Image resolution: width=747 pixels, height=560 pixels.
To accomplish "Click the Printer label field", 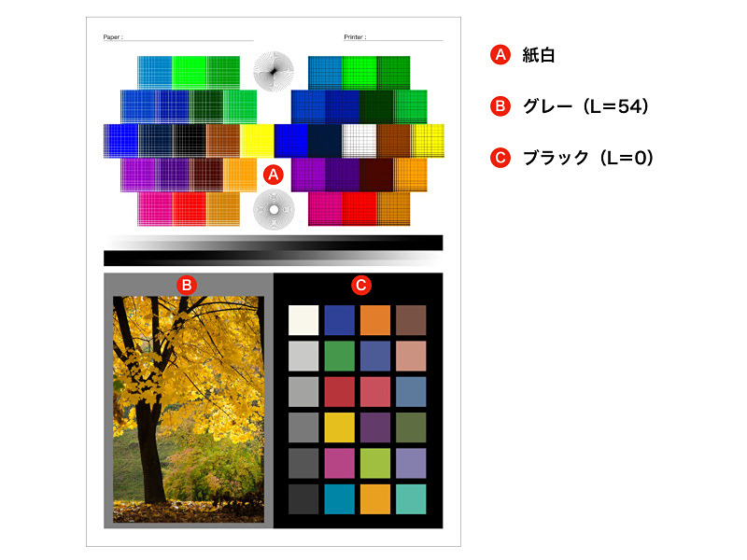I will pyautogui.click(x=393, y=37).
